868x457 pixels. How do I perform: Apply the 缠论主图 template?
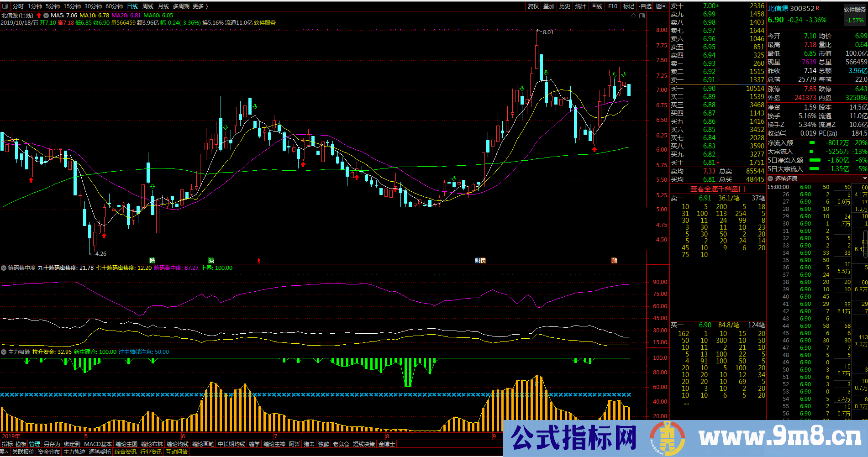point(126,444)
